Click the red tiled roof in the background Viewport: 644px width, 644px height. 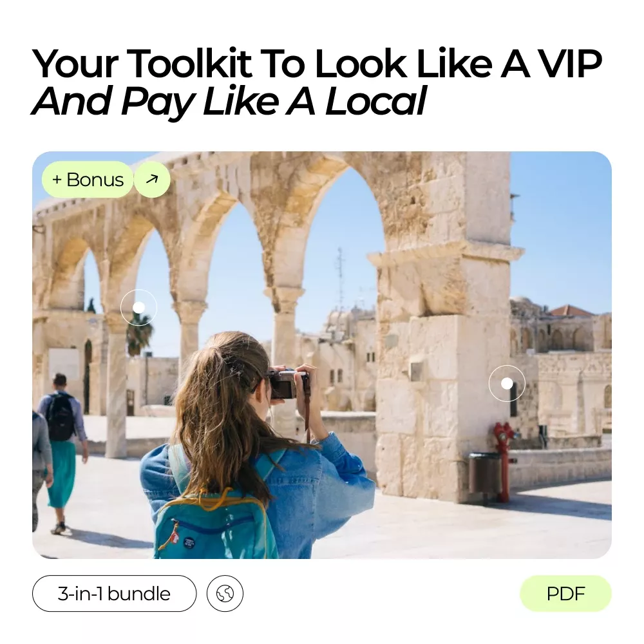tap(571, 311)
